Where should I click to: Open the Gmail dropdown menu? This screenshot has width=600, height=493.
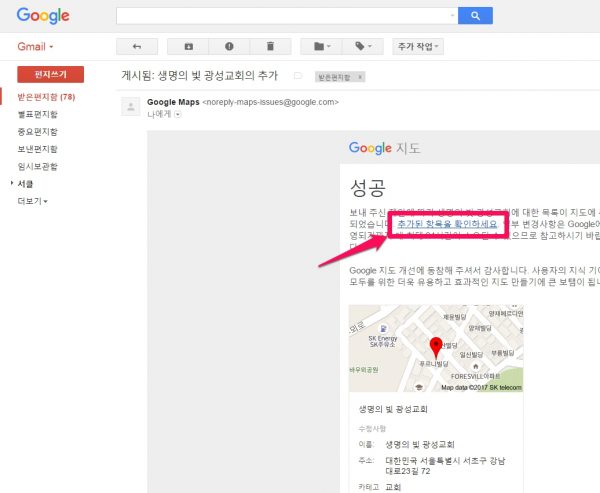(35, 47)
